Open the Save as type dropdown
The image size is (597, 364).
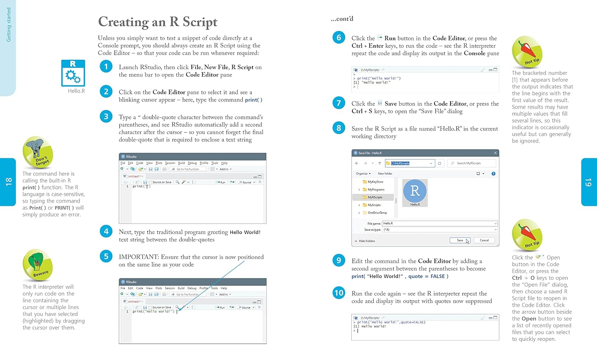point(496,230)
